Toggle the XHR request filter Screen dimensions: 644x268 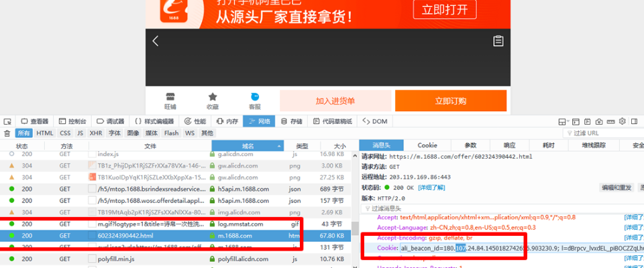(96, 133)
